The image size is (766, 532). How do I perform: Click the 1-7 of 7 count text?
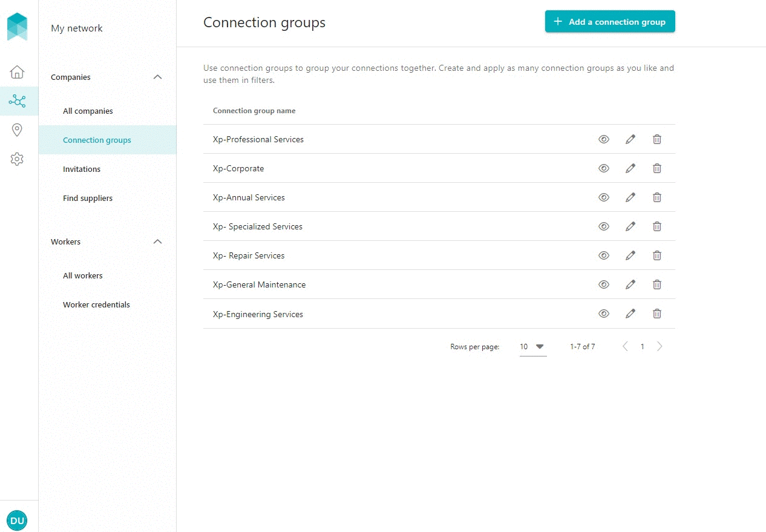tap(582, 347)
